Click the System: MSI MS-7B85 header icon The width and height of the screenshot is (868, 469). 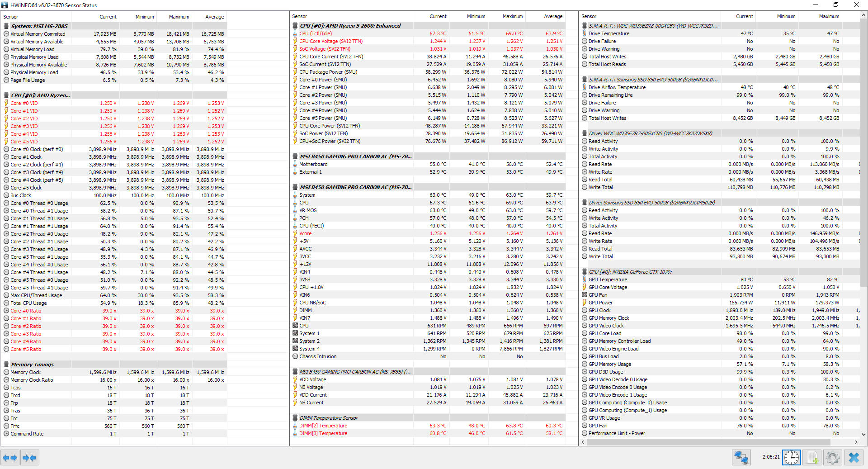click(6, 26)
